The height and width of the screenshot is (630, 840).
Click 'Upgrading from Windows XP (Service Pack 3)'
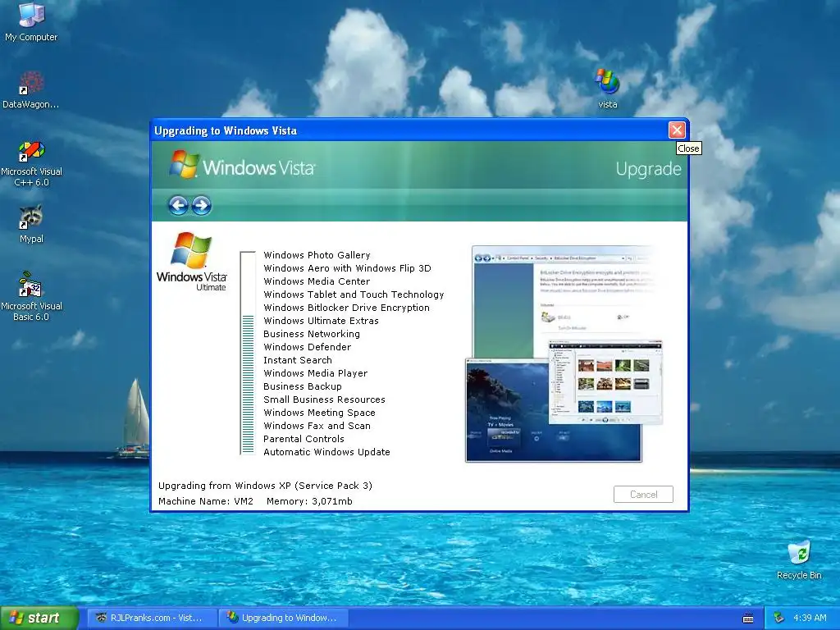(x=265, y=486)
